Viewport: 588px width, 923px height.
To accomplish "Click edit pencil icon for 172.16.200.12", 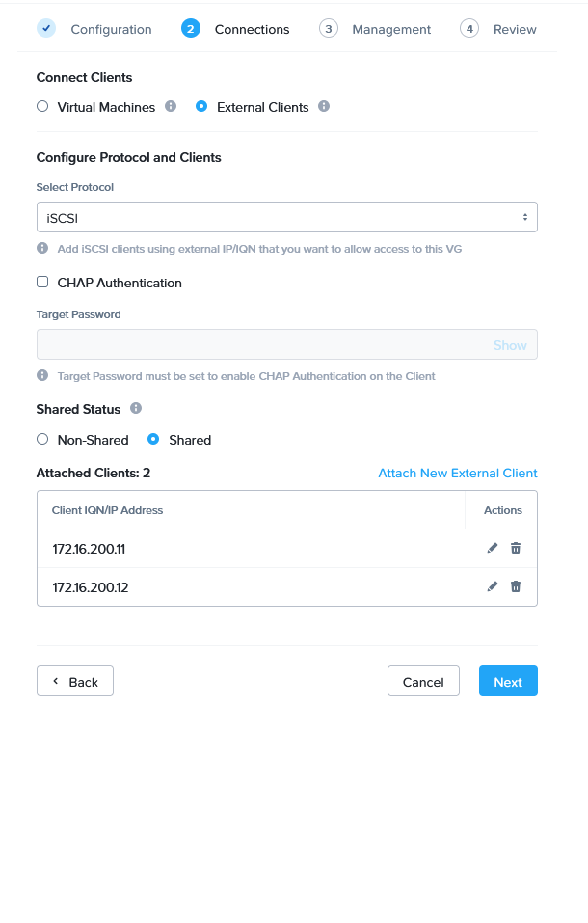I will coord(493,586).
